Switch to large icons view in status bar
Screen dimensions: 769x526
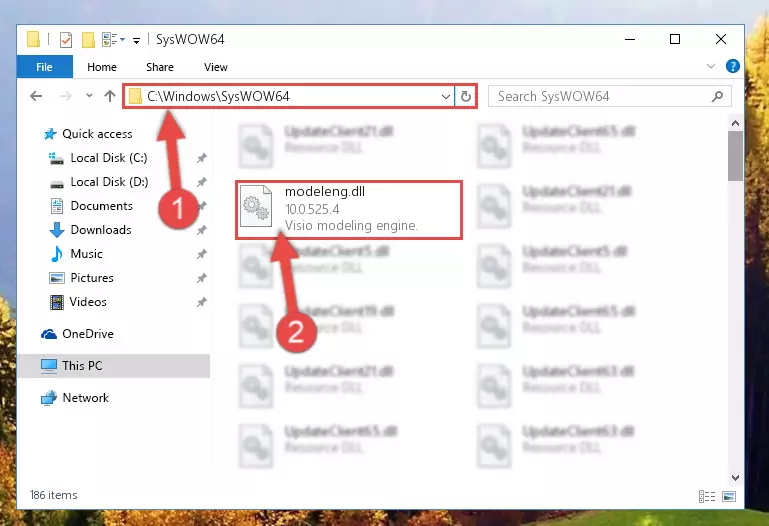(x=729, y=497)
